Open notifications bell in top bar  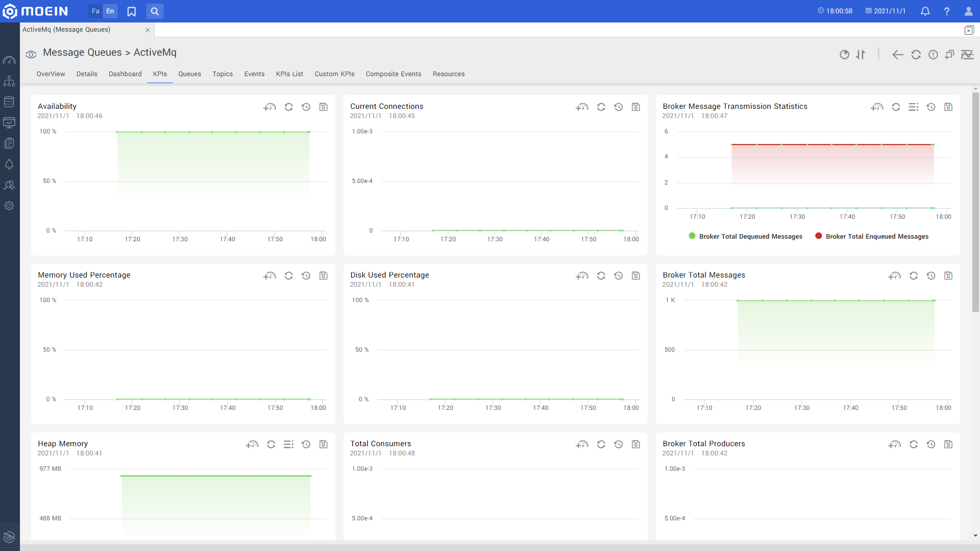click(x=925, y=11)
